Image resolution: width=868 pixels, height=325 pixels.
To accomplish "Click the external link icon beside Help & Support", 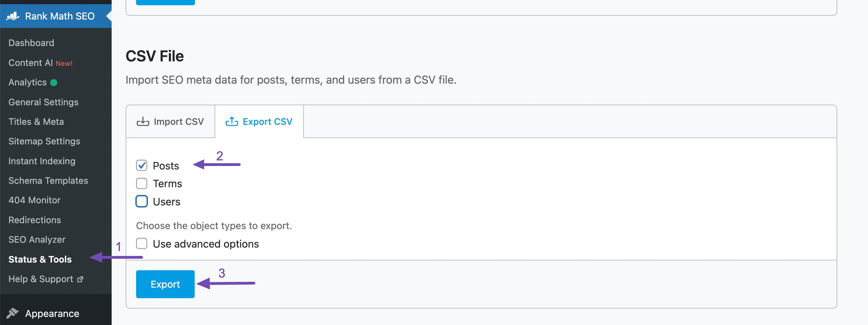I will click(x=81, y=279).
